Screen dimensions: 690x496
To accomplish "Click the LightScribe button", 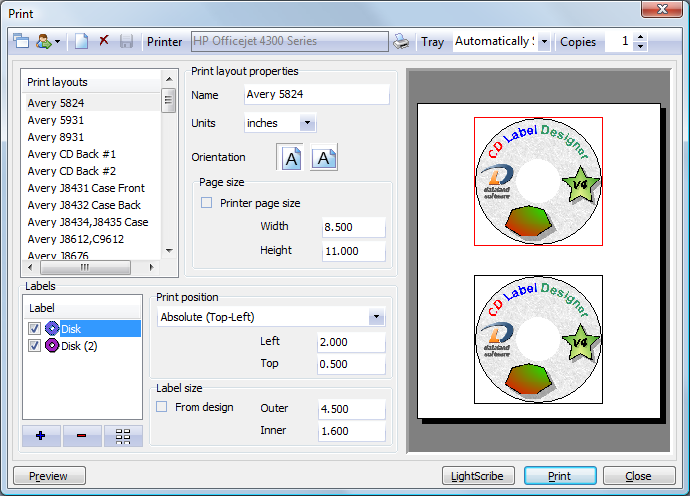I will 478,476.
